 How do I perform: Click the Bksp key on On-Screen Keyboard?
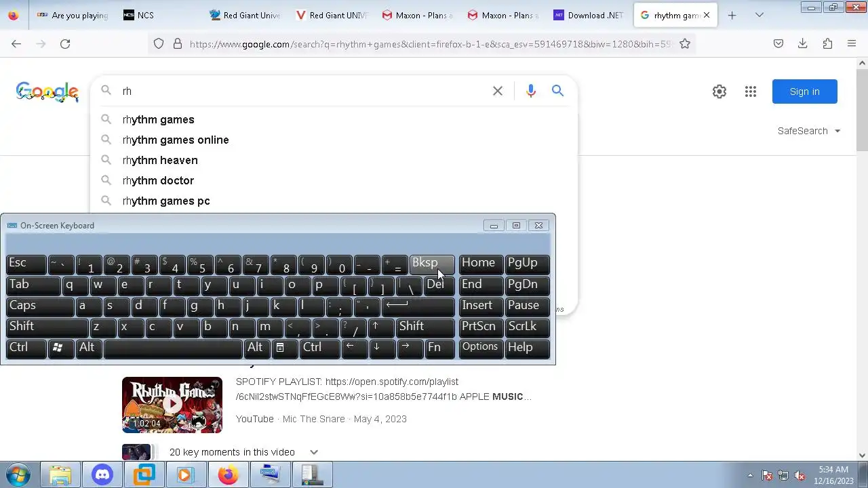click(x=432, y=264)
